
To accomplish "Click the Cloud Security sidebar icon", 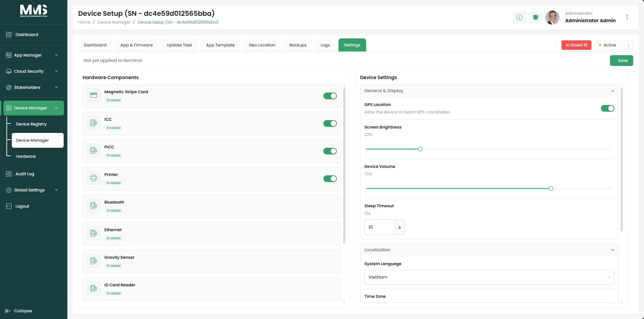I will 9,71.
